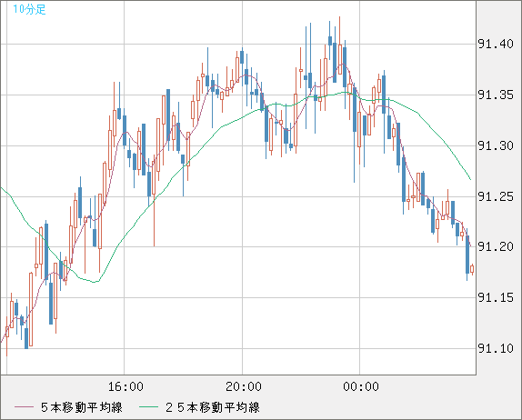Click the 00:00 time axis label
522x420 pixels.
coord(361,386)
